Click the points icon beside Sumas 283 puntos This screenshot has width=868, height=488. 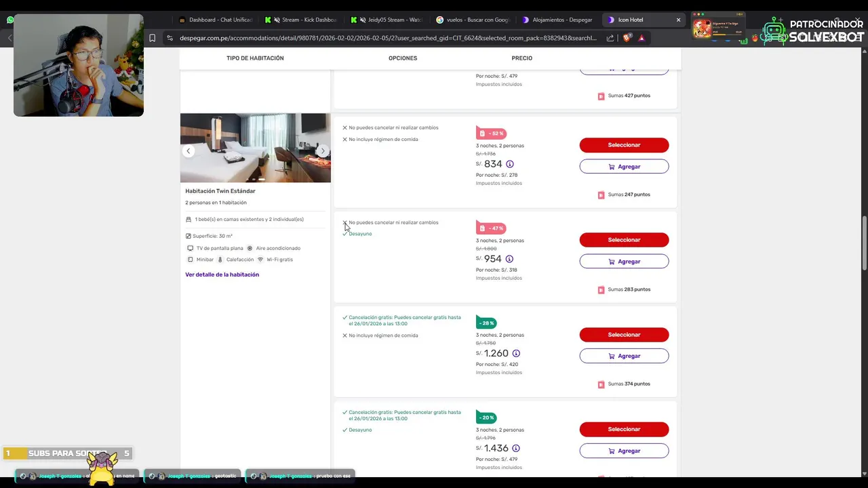(x=601, y=290)
